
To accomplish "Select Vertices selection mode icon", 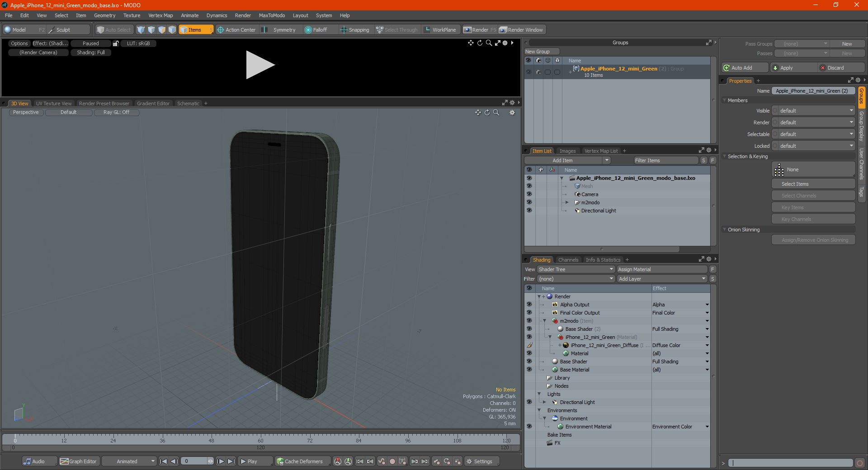I will pos(141,30).
